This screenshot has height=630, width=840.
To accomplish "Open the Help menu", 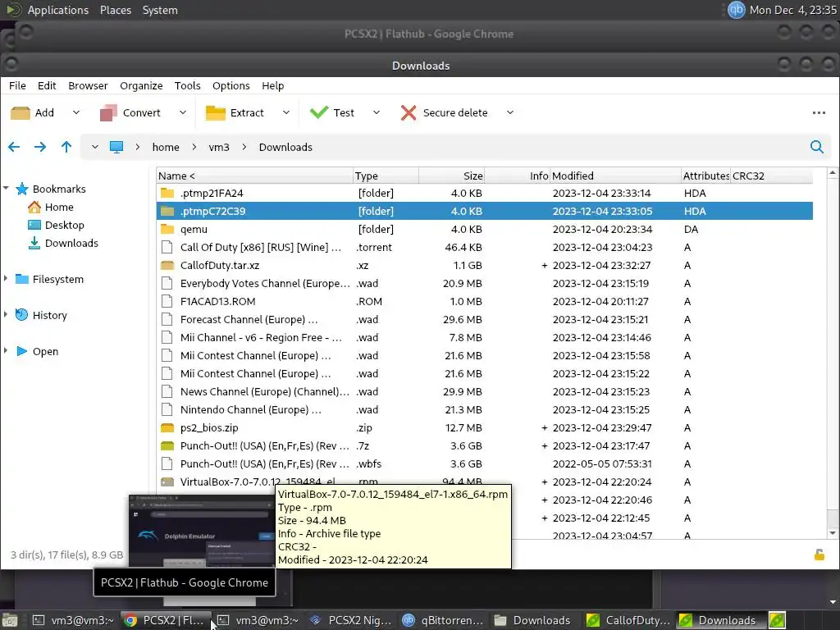I will pyautogui.click(x=272, y=85).
